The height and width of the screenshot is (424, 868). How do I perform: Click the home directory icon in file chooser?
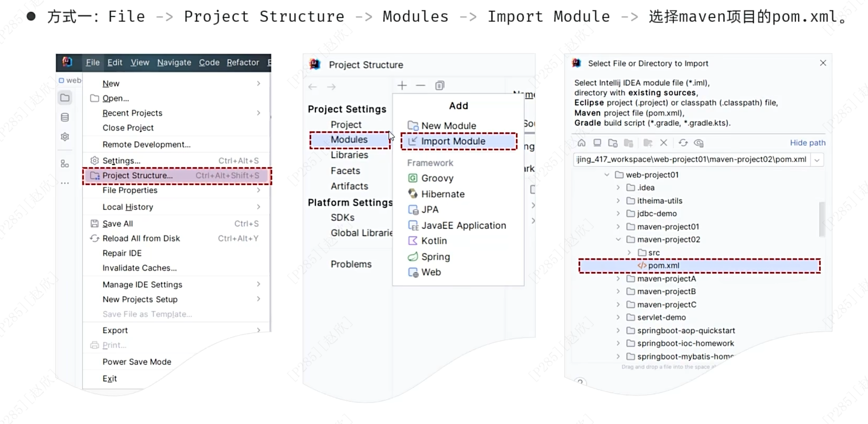(x=582, y=143)
